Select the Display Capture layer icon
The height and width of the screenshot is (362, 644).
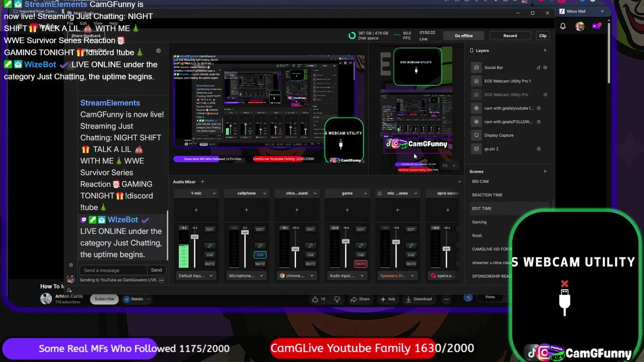[476, 135]
